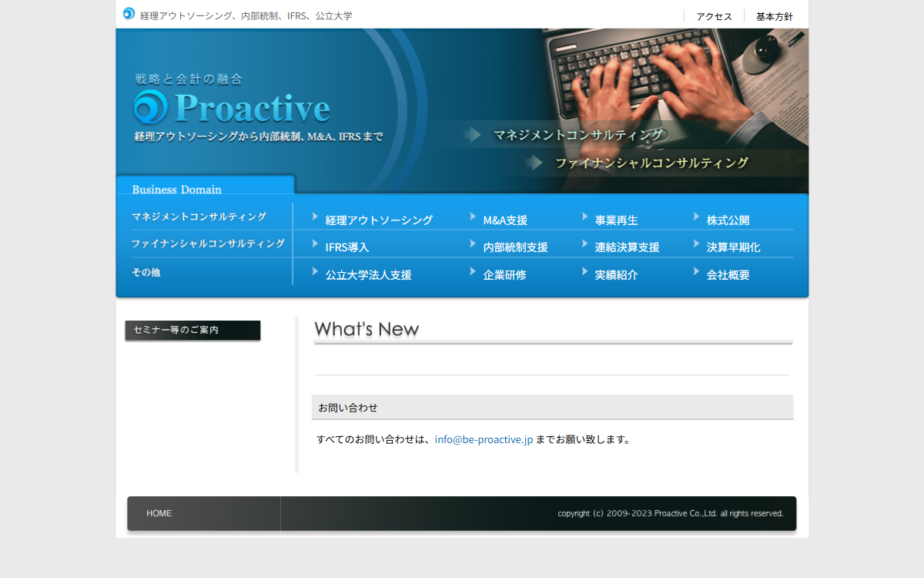Click info@be-proactive.jp email link
The height and width of the screenshot is (578, 924).
tap(484, 440)
